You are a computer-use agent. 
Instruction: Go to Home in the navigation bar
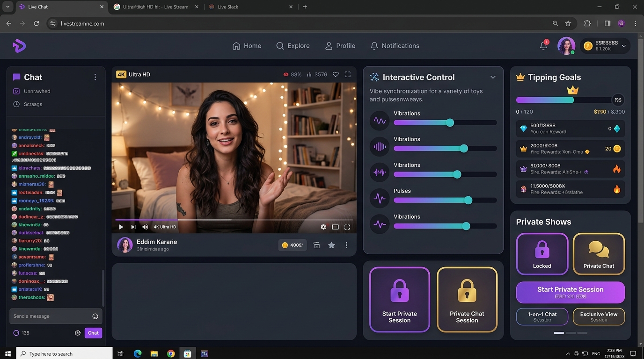tap(247, 46)
